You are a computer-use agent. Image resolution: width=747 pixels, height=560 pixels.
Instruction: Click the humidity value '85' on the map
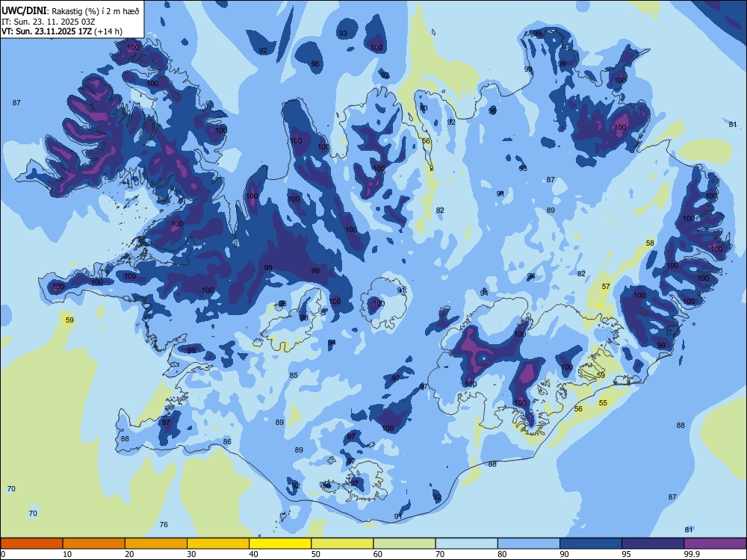point(294,376)
